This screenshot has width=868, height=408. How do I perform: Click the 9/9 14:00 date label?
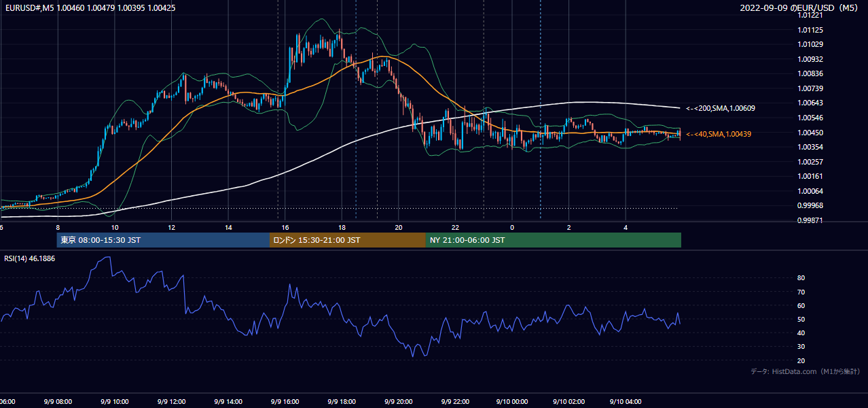click(x=228, y=402)
